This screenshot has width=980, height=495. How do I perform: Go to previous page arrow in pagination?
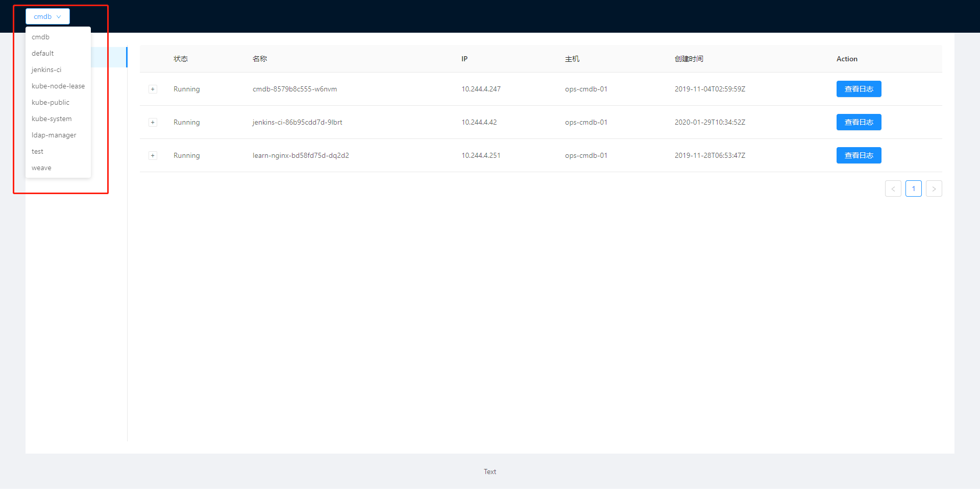point(893,188)
